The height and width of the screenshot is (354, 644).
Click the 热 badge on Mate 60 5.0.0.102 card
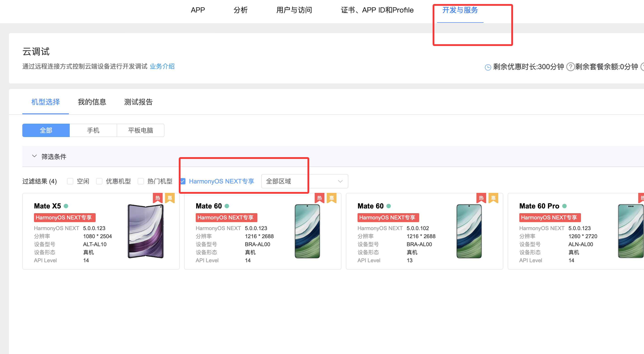(x=481, y=198)
